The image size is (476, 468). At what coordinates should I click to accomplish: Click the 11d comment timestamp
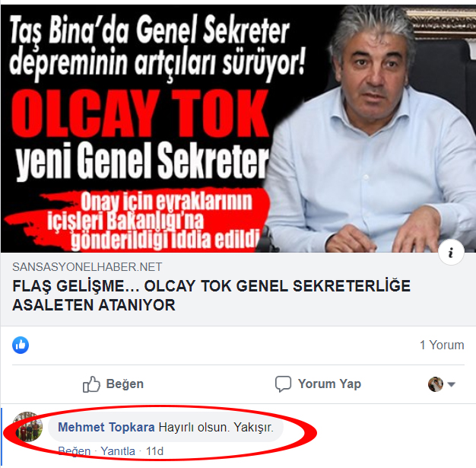click(x=154, y=451)
